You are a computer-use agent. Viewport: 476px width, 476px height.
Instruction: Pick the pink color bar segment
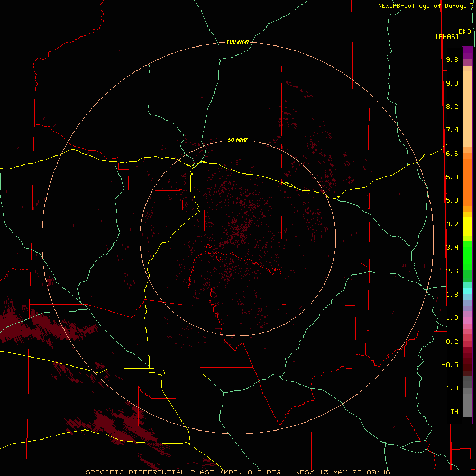(x=467, y=321)
